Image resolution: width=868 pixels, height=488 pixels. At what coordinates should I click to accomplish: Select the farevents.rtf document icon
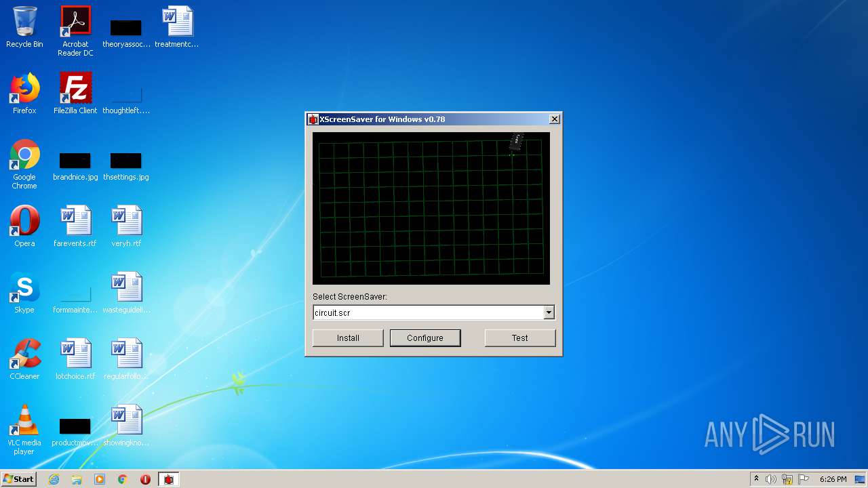[75, 226]
